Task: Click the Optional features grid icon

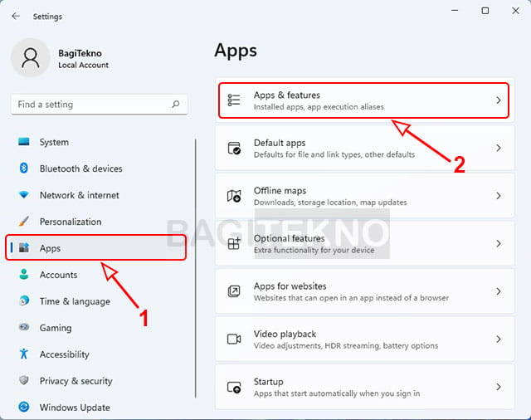Action: [x=234, y=243]
